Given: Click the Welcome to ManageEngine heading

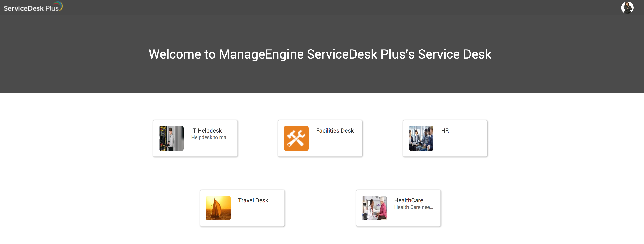Looking at the screenshot, I should click(320, 54).
